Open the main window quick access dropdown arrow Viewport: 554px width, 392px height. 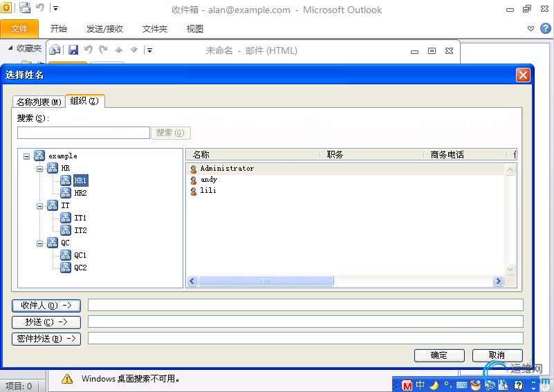55,8
